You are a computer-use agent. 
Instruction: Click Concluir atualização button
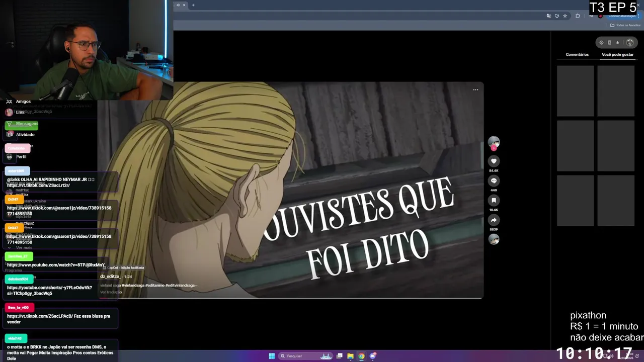[x=621, y=16]
